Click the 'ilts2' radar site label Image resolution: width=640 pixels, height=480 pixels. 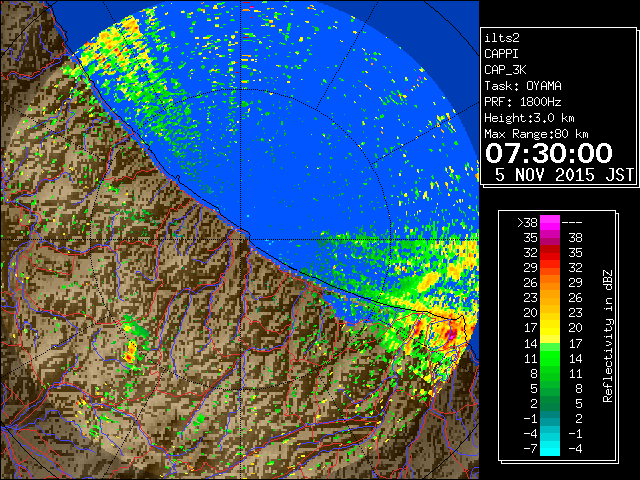pos(502,38)
